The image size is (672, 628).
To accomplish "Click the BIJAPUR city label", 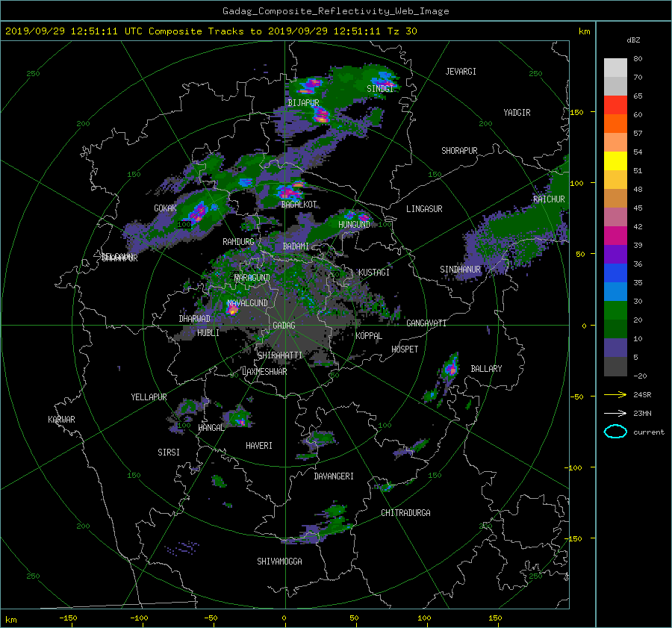I will point(303,103).
